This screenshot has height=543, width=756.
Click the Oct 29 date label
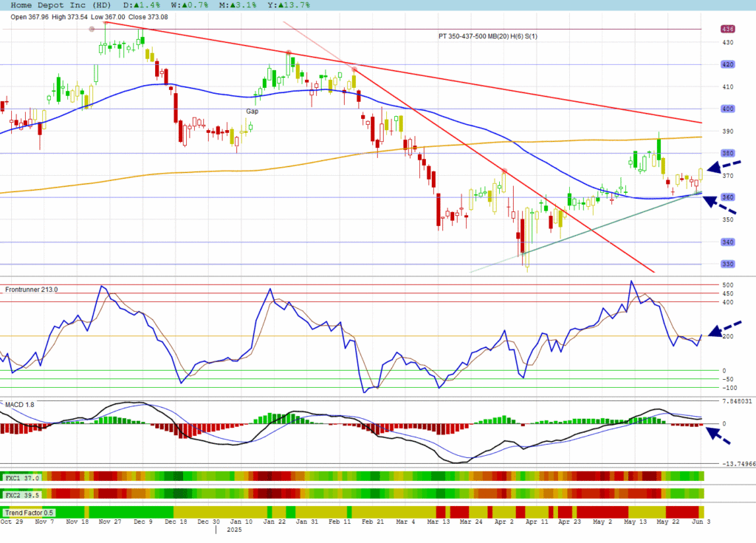click(x=12, y=522)
